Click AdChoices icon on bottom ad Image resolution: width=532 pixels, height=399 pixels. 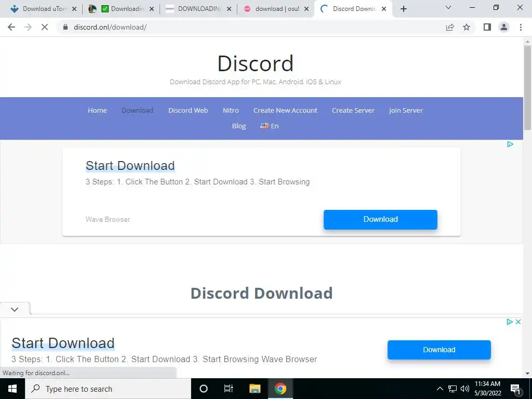[509, 322]
